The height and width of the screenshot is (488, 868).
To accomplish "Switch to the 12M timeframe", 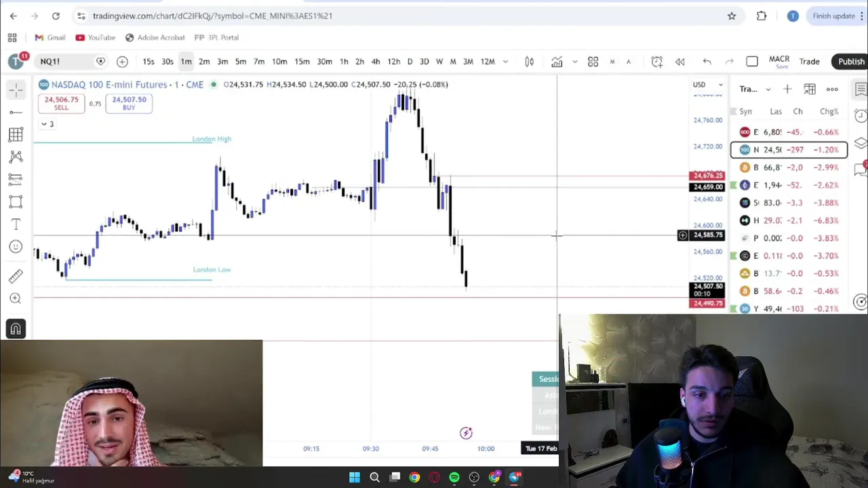I will pyautogui.click(x=488, y=62).
